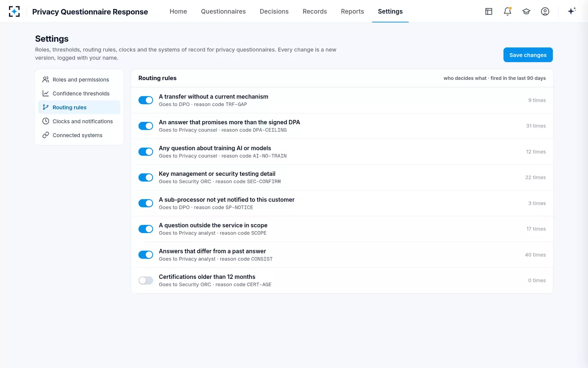Select the Settings tab
This screenshot has width=588, height=368.
[390, 11]
